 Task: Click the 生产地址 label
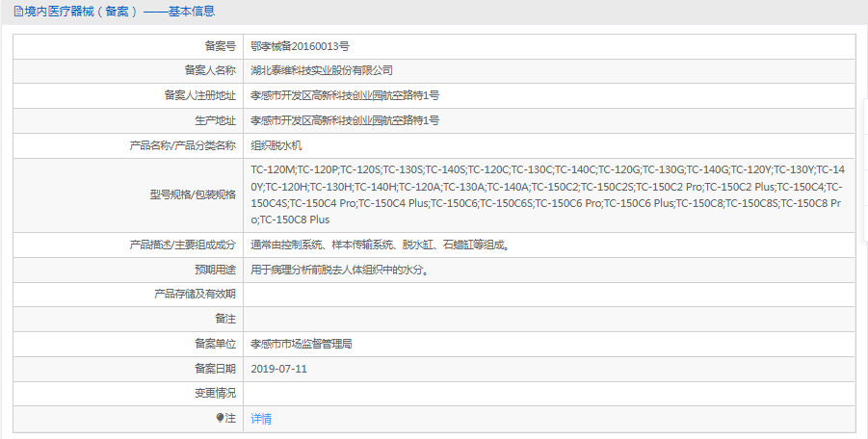point(216,120)
